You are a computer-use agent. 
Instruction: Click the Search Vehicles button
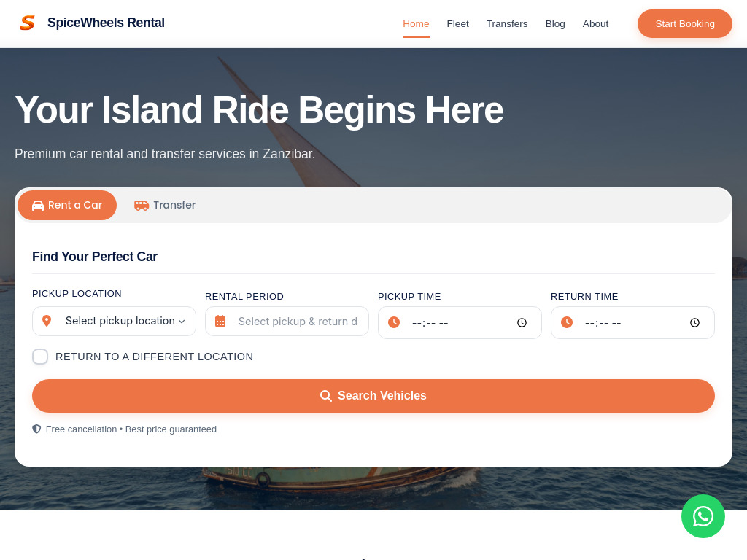[x=373, y=396]
